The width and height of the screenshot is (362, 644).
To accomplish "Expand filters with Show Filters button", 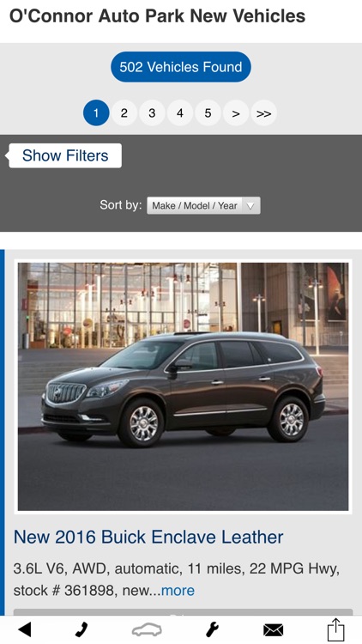I will pos(65,155).
